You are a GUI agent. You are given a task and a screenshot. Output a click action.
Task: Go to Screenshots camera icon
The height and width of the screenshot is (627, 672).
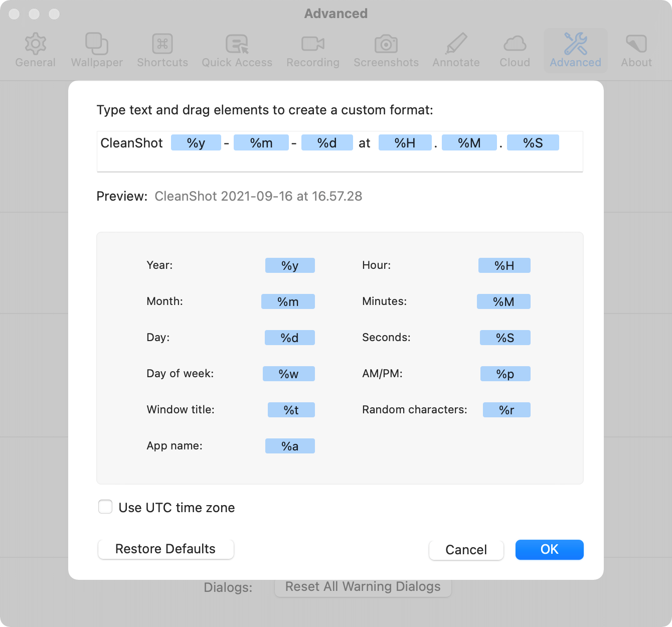pyautogui.click(x=386, y=44)
